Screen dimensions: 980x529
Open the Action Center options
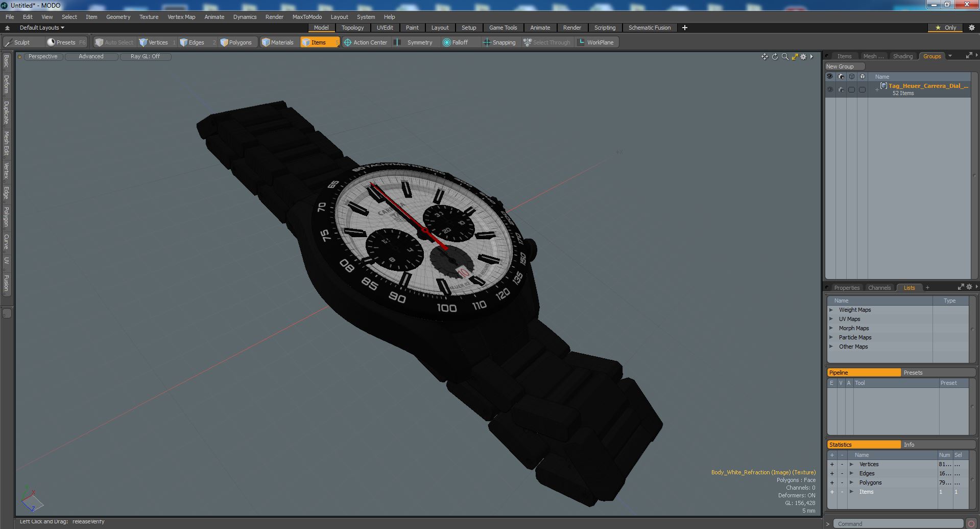(366, 42)
